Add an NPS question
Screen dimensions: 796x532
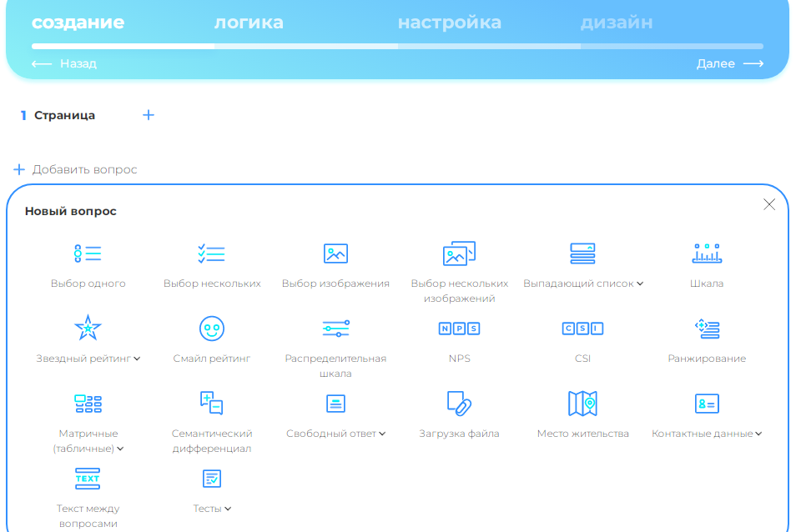[459, 329]
